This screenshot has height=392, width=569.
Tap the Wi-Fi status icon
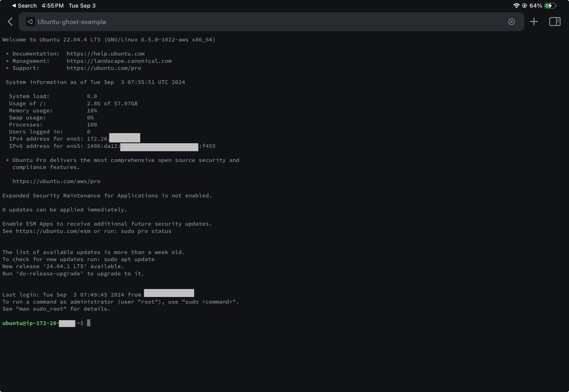coord(516,5)
